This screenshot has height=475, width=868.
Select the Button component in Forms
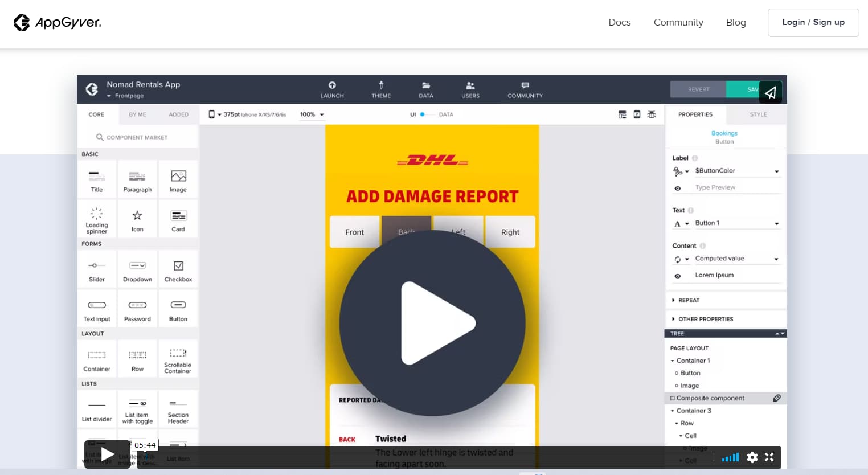178,308
